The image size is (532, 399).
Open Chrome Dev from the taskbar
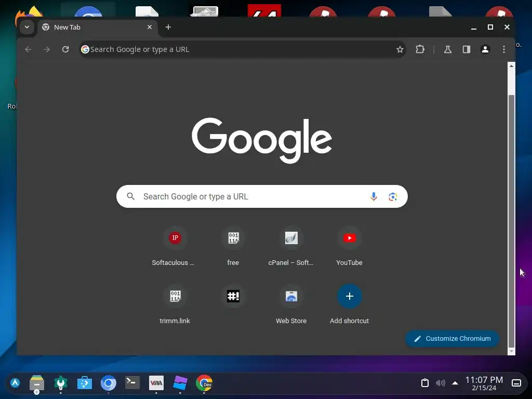coord(204,383)
